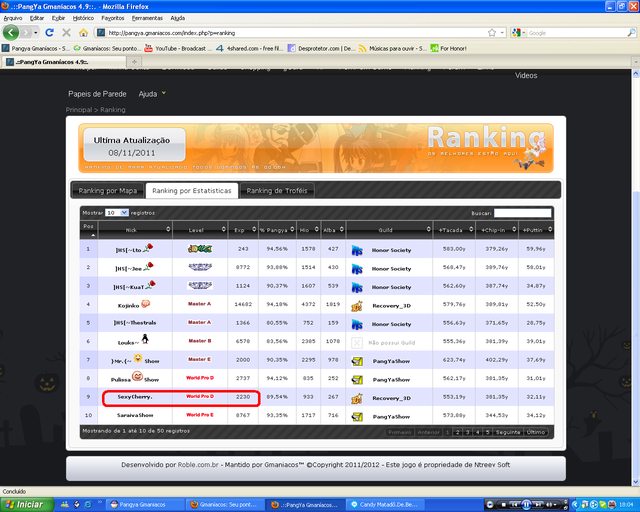Switch to Ranking por Mapa tab
Screen dimensions: 640x512
click(x=108, y=191)
